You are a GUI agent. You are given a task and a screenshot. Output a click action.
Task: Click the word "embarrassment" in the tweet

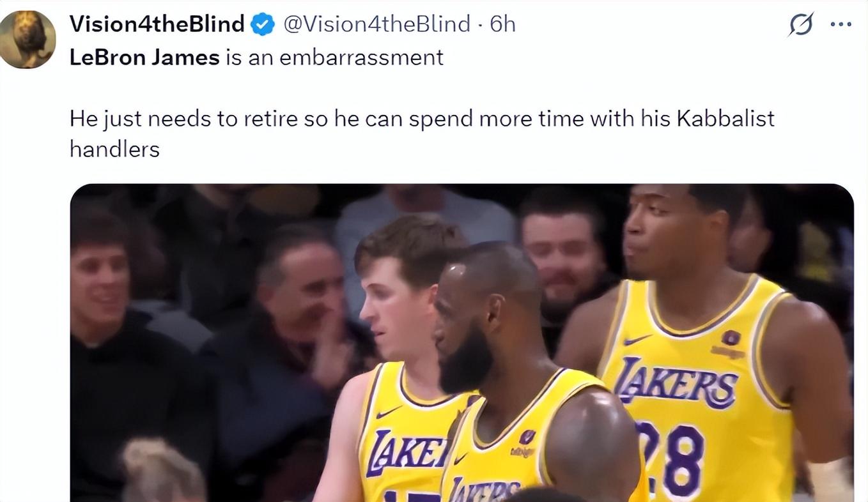point(361,57)
